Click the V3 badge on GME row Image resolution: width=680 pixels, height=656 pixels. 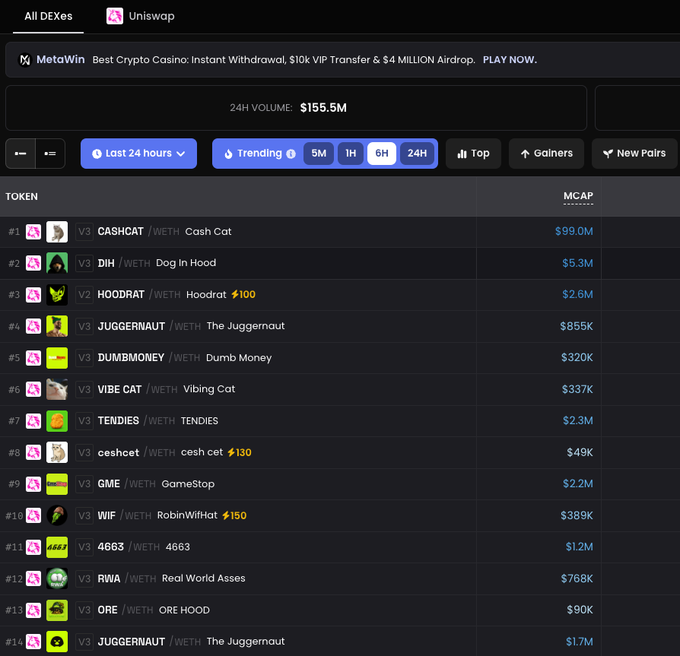(84, 484)
